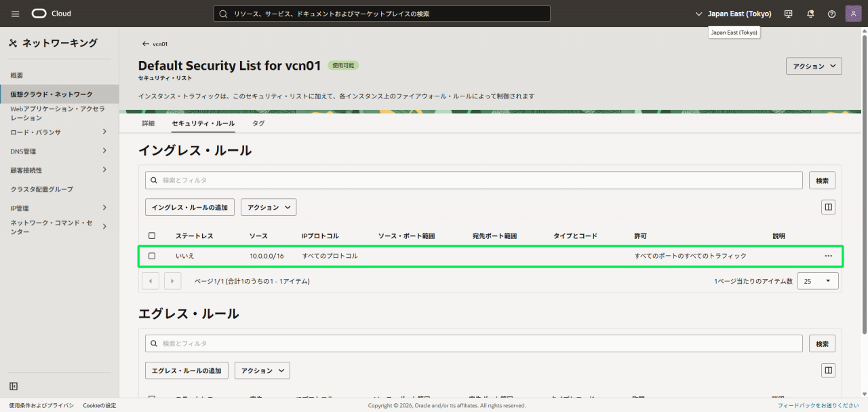Click the back arrow to vcn01

[145, 44]
